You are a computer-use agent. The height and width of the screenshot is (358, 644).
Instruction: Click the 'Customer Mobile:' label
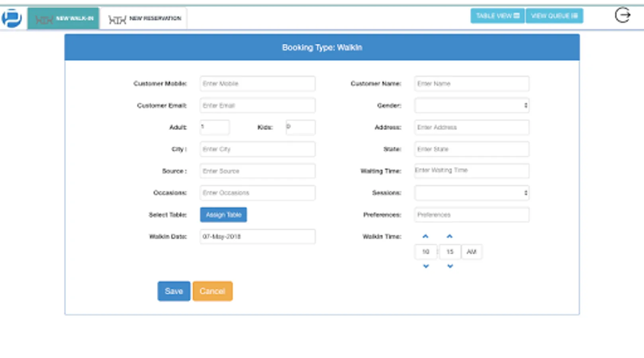tap(160, 84)
